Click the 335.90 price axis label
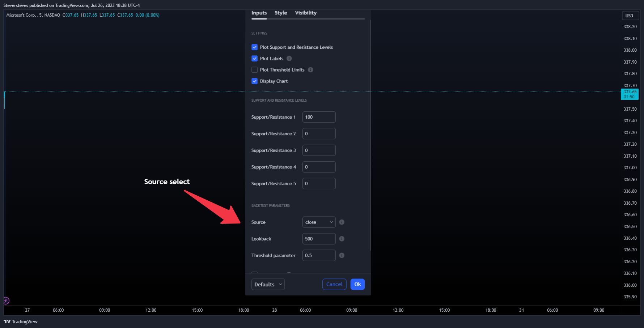This screenshot has height=328, width=644. (x=630, y=297)
